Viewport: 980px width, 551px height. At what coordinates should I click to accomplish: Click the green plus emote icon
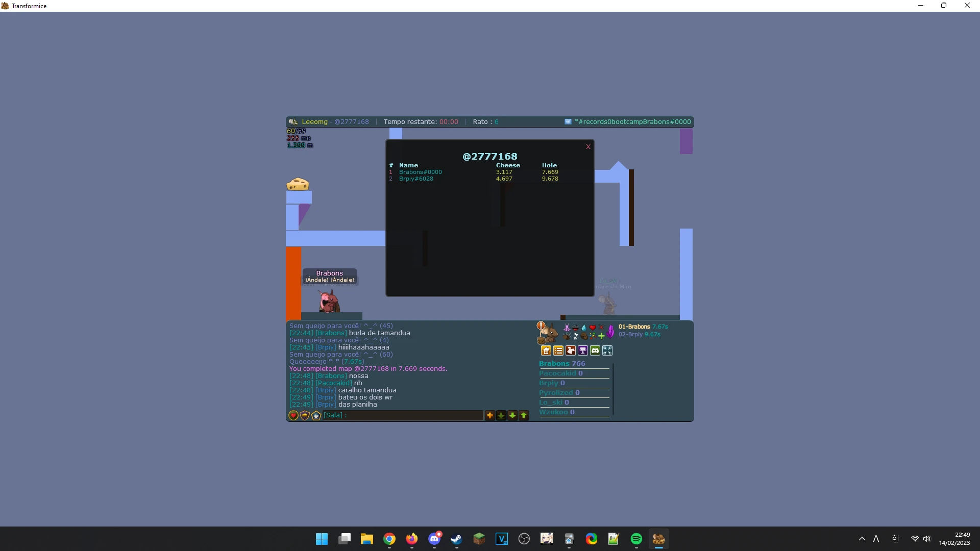click(x=601, y=336)
